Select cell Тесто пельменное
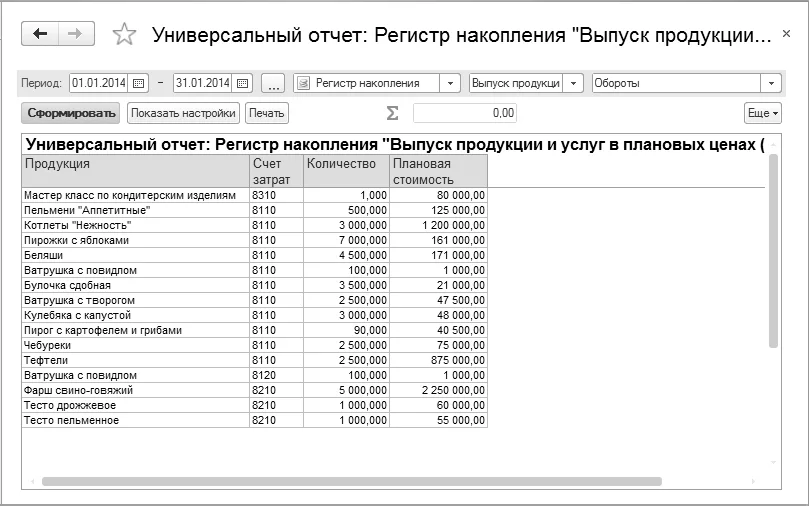Screen dimensions: 809x506 pos(136,420)
